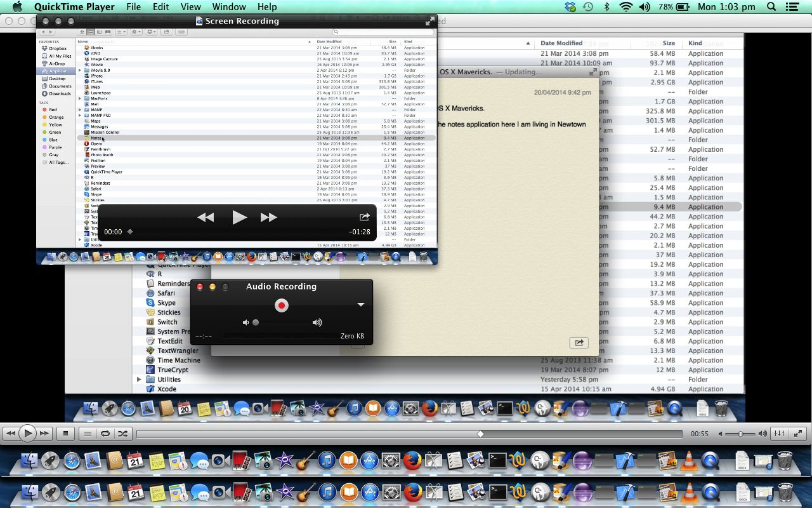Screen dimensions: 812x508
Task: Click the Time Machine menu bar icon
Action: coord(588,7)
